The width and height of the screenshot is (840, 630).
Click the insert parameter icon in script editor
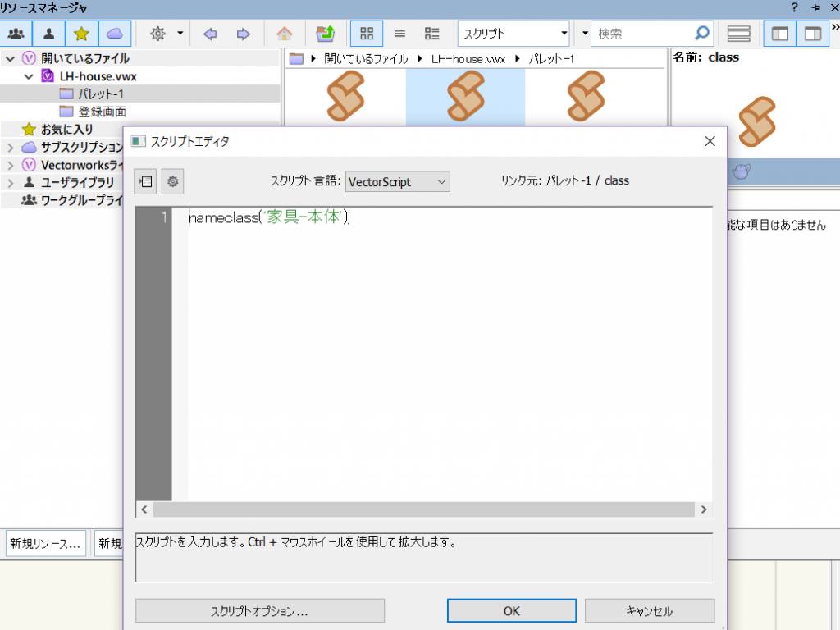[147, 181]
